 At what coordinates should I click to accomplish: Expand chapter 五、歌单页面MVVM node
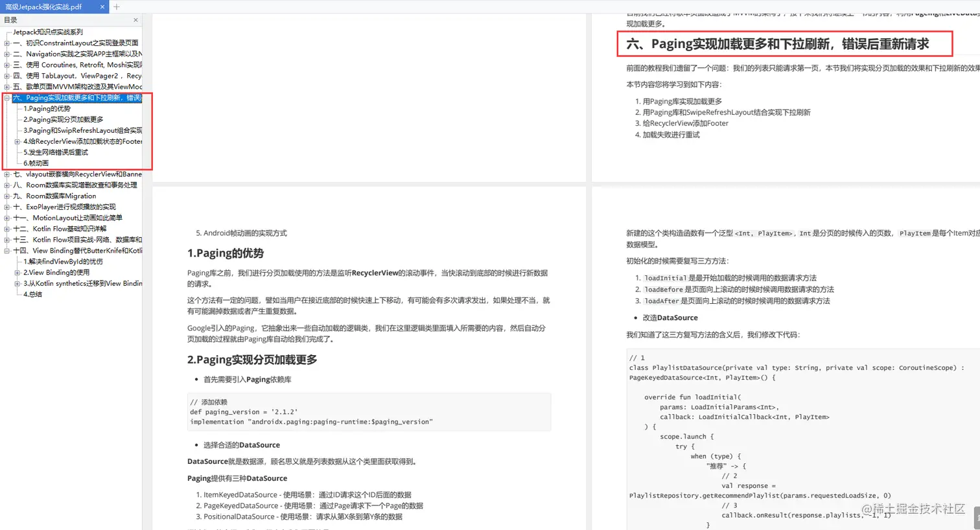7,87
